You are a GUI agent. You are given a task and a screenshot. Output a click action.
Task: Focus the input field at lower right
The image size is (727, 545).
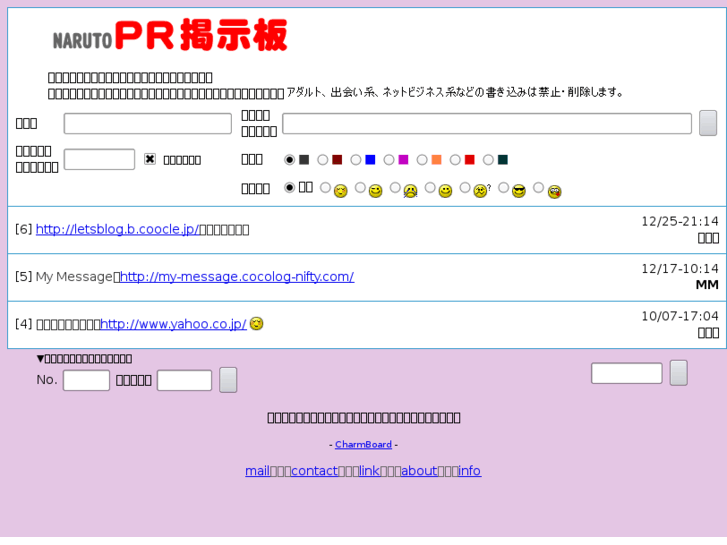pyautogui.click(x=627, y=373)
